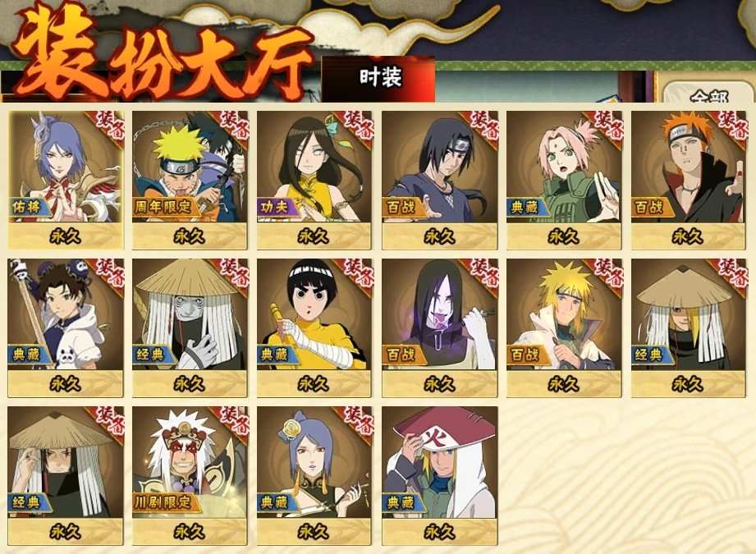Choose the 典藏 Konan qipao costume
Viewport: 756px width, 554px height.
pyautogui.click(x=314, y=476)
